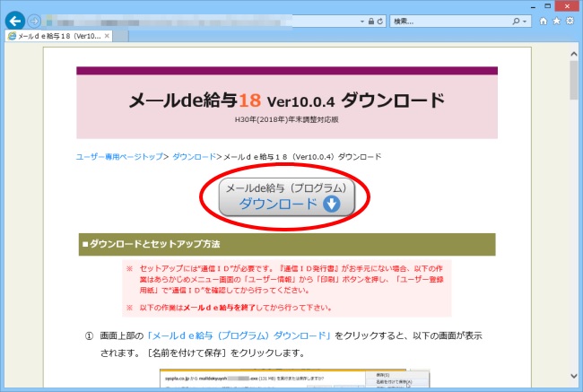Click the vertical scrollbar down arrow
This screenshot has height=392, width=583.
tap(574, 376)
